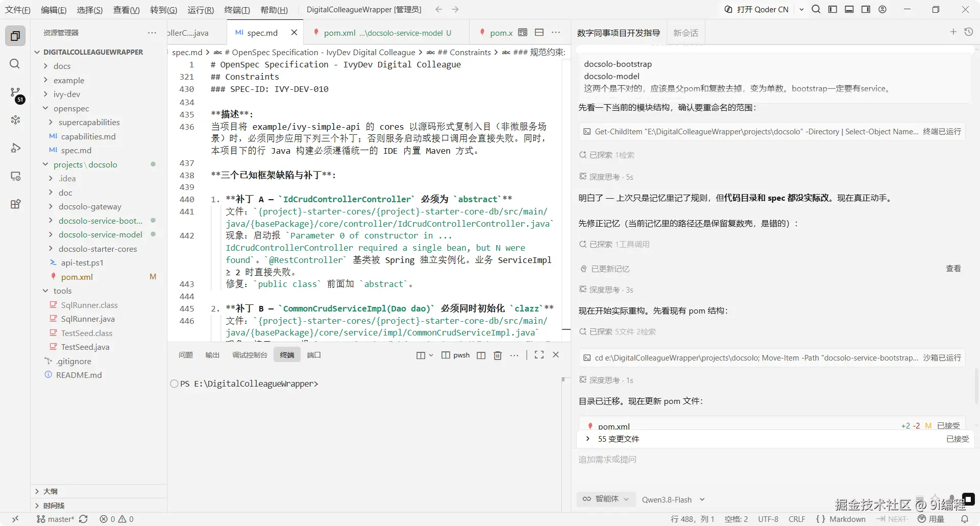
Task: Open the title bar search icon
Action: tap(816, 9)
